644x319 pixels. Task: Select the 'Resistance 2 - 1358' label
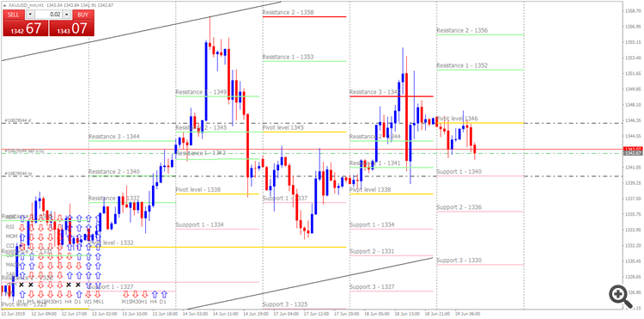tap(289, 13)
